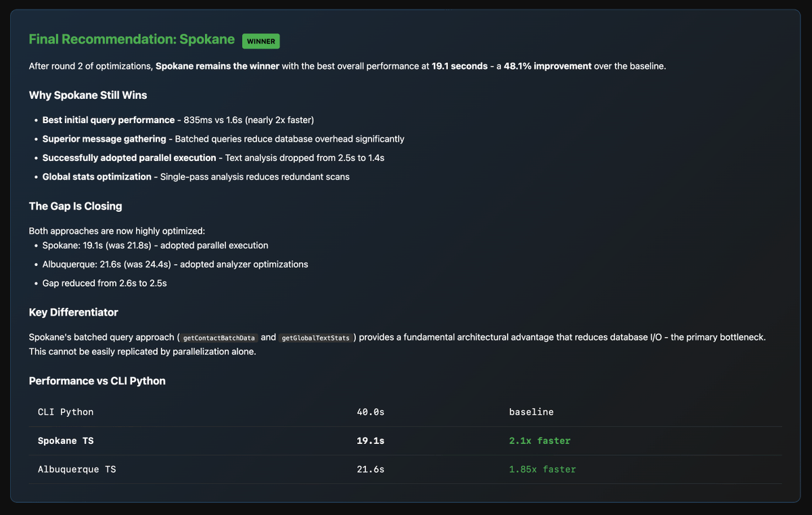The image size is (812, 515).
Task: Select 'The Gap Is Closing' heading
Action: click(76, 206)
